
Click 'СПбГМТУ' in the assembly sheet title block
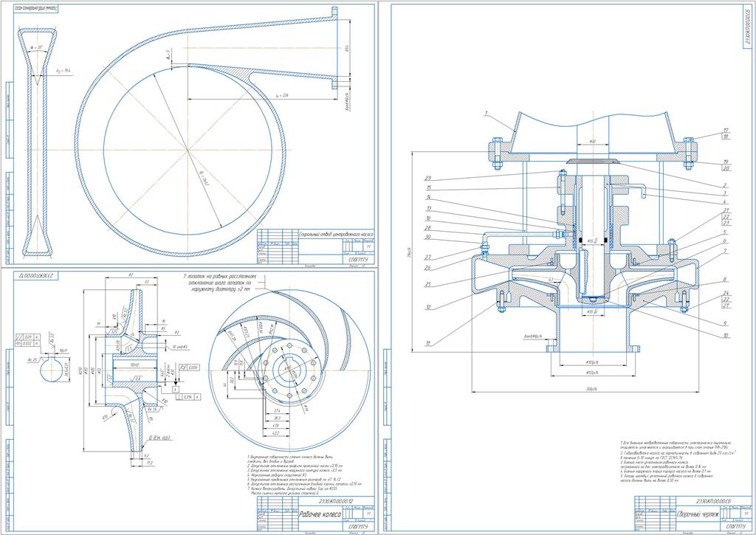pyautogui.click(x=735, y=528)
